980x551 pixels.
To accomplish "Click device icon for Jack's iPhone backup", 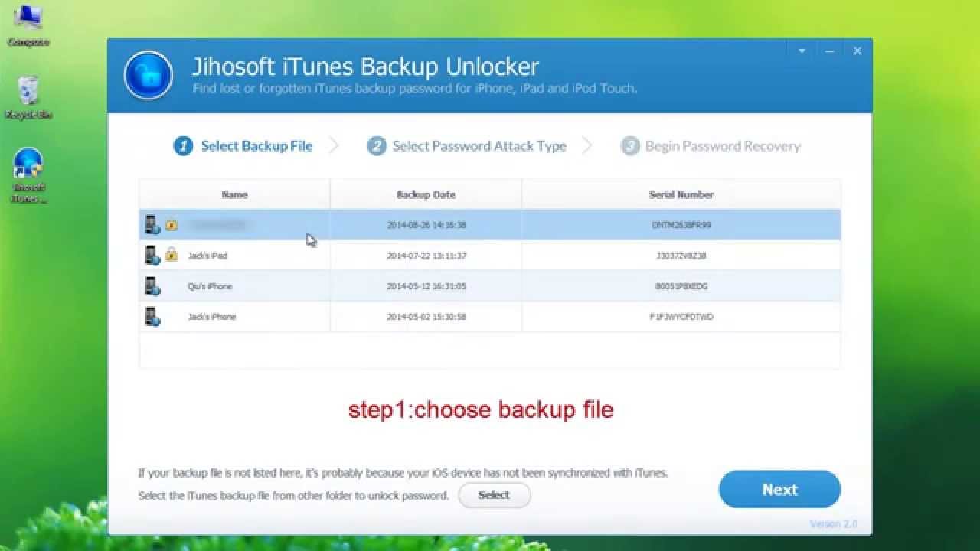I will coord(152,317).
